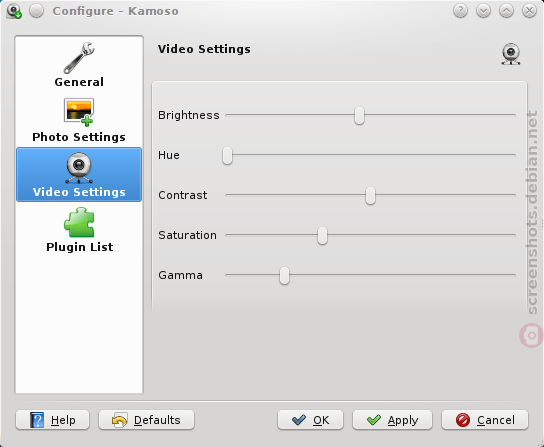This screenshot has height=447, width=544.
Task: Select the Photo Settings picture icon
Action: click(79, 112)
